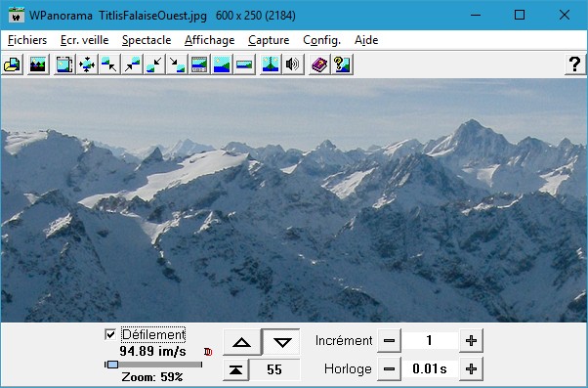588x388 pixels.
Task: Decrease Incrément with minus button
Action: click(x=390, y=341)
